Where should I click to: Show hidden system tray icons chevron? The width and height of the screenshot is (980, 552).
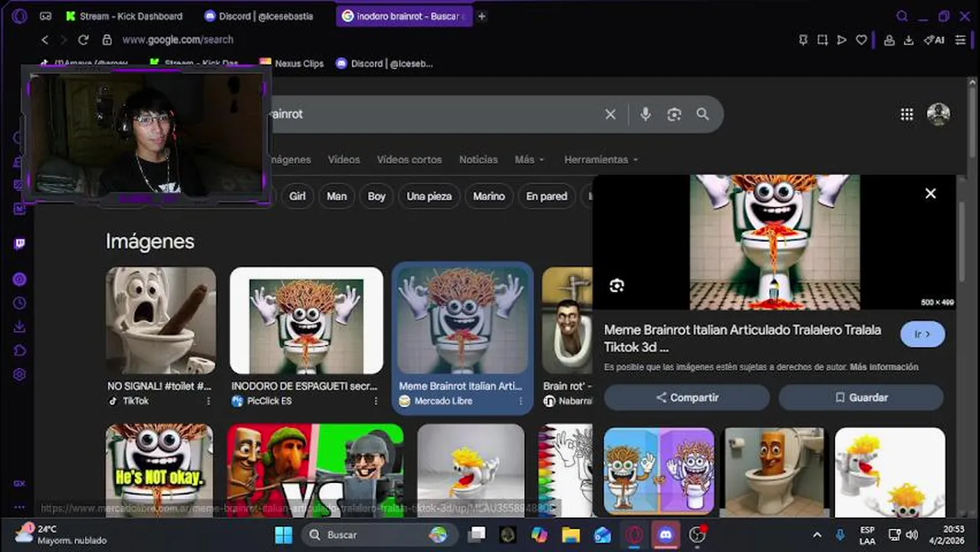(817, 534)
